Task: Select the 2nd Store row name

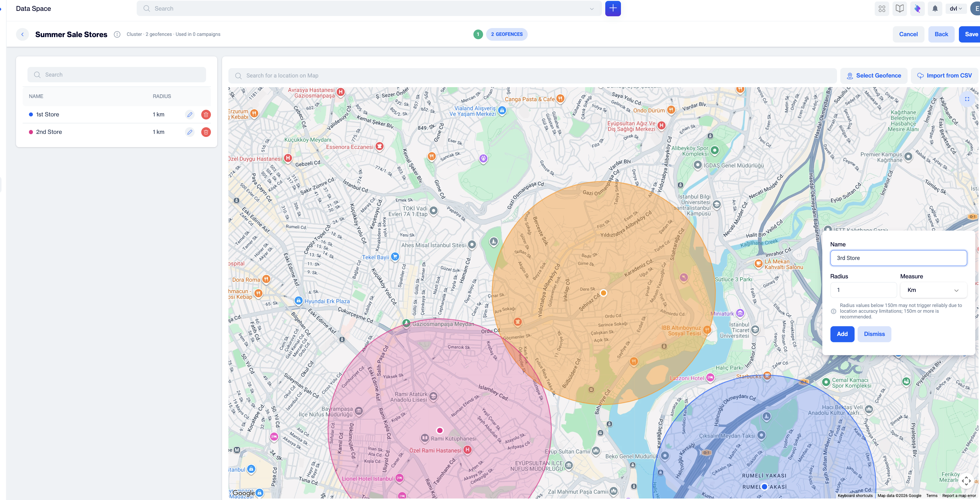Action: pyautogui.click(x=49, y=132)
